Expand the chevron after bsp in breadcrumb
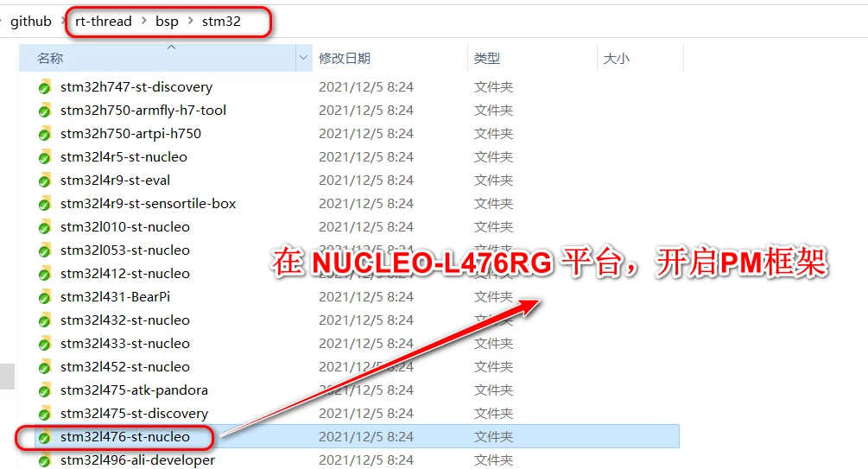Screen dimensions: 868x469 (x=191, y=21)
